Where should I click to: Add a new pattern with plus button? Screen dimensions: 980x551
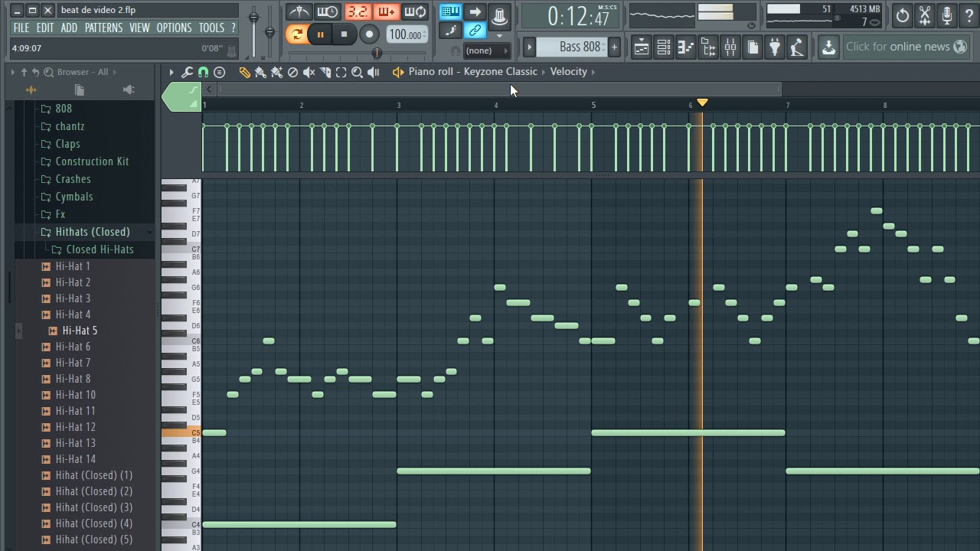point(614,47)
